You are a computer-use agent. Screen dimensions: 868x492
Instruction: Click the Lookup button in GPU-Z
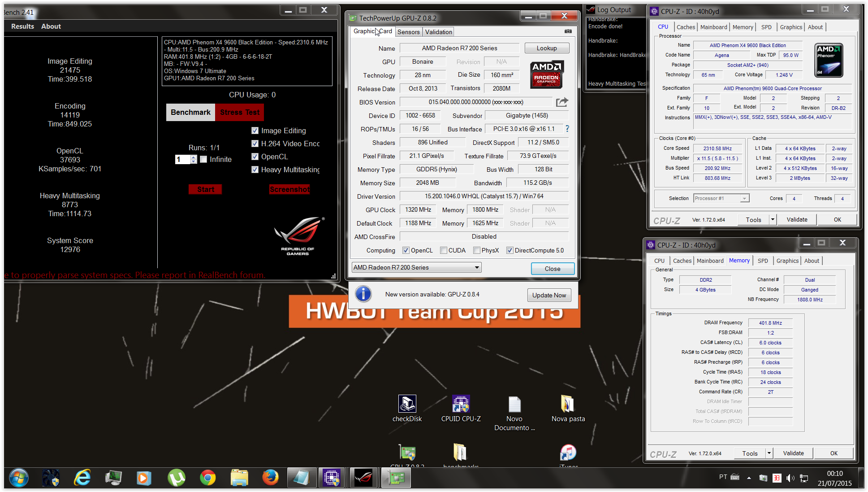547,48
